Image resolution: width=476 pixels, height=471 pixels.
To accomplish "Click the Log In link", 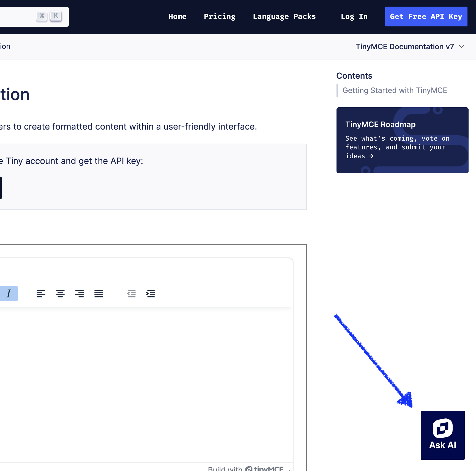I will (354, 17).
